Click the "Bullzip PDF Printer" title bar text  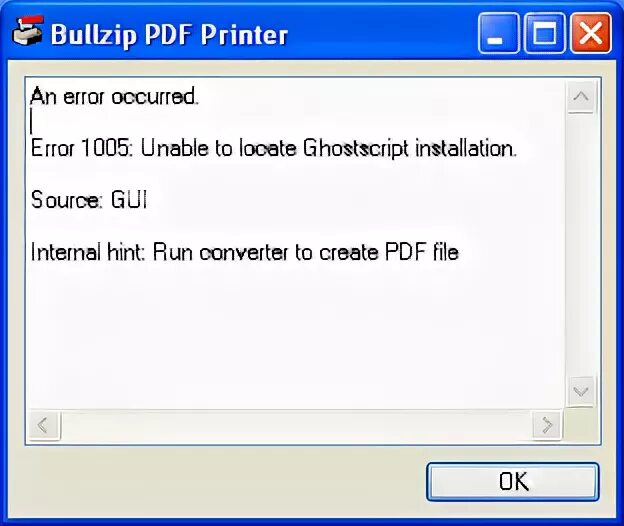pyautogui.click(x=169, y=35)
